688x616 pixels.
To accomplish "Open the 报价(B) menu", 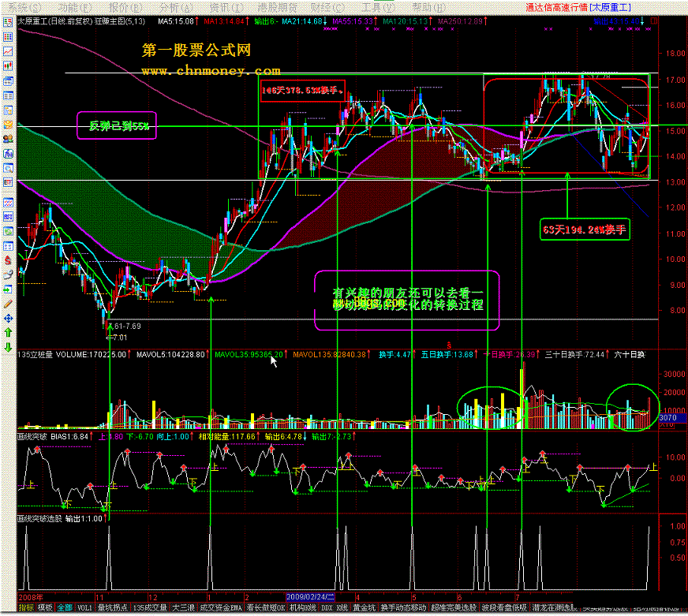I will click(125, 7).
